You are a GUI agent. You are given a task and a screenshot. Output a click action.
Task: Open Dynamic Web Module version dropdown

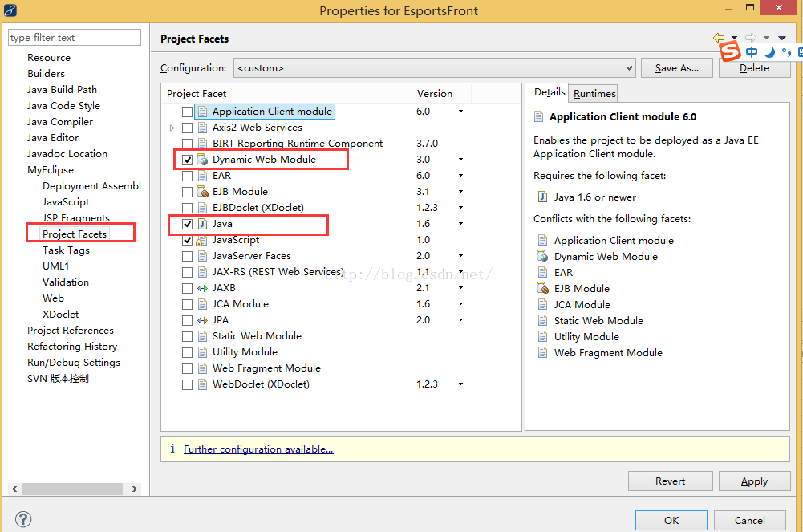click(460, 159)
